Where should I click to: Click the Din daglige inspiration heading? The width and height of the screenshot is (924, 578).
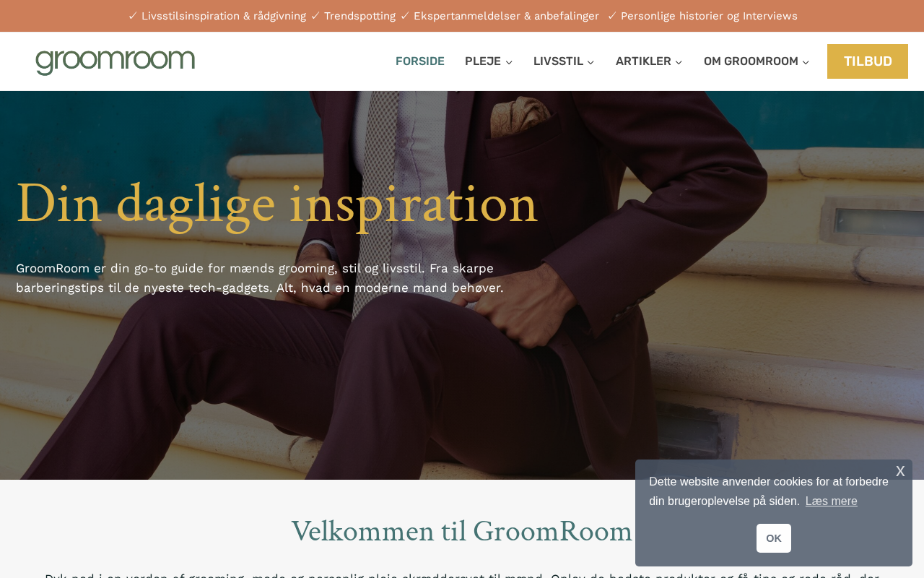pos(276,204)
